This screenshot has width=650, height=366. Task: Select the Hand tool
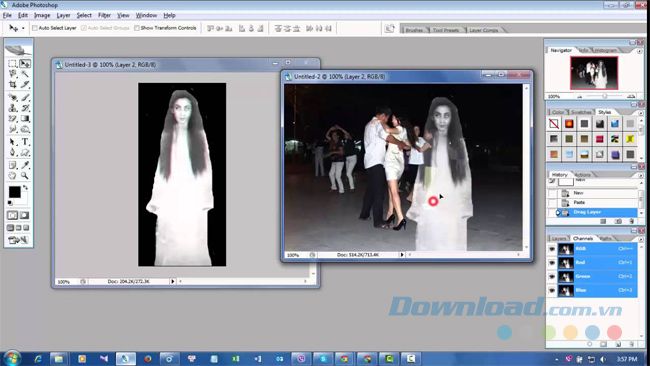tap(12, 176)
